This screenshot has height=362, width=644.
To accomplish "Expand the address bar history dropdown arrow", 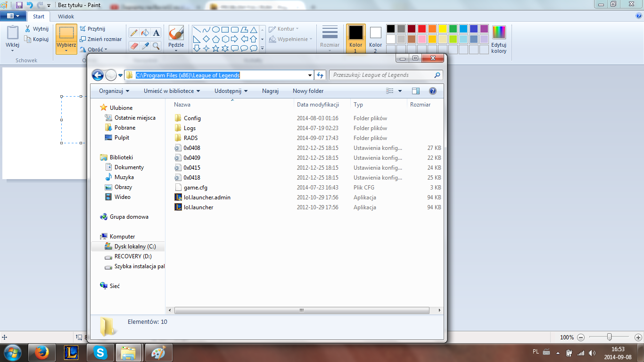I will pyautogui.click(x=310, y=75).
